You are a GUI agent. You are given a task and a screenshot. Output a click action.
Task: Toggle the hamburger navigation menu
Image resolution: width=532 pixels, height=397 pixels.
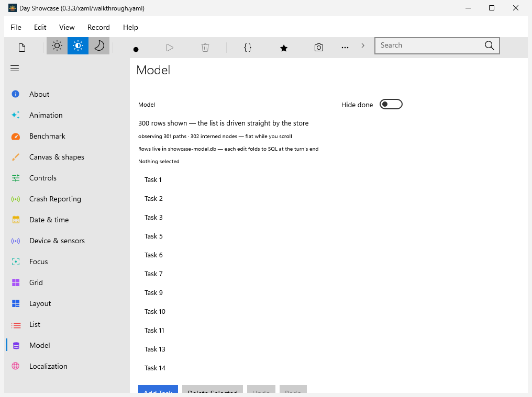[15, 69]
